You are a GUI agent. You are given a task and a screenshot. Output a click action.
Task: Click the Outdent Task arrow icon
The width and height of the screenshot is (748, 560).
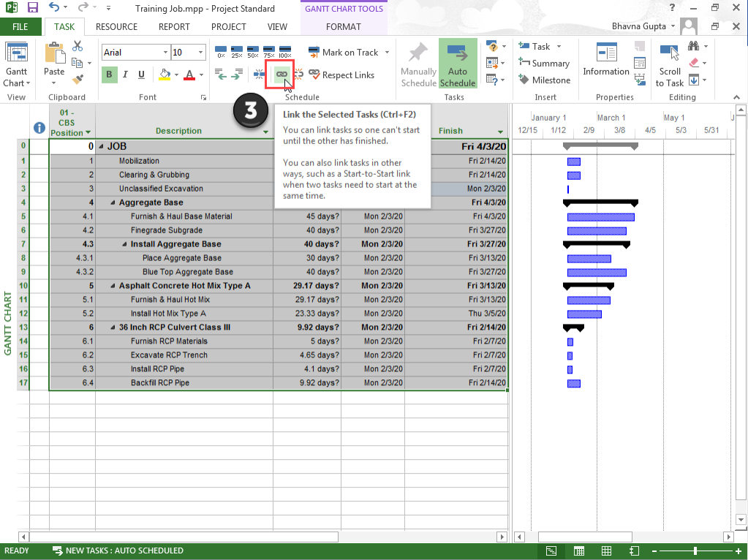[220, 74]
